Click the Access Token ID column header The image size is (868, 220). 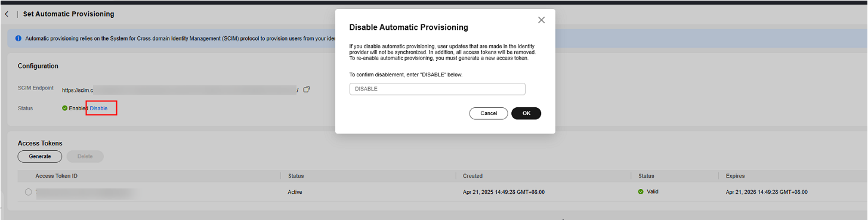coord(57,176)
